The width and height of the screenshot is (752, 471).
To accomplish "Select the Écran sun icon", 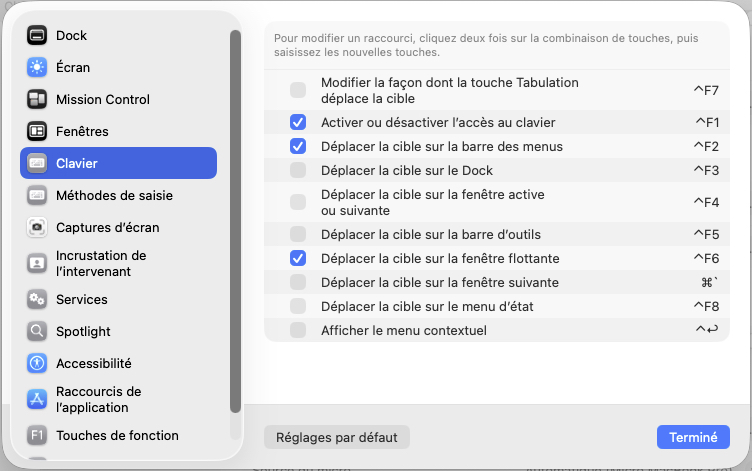I will click(37, 68).
